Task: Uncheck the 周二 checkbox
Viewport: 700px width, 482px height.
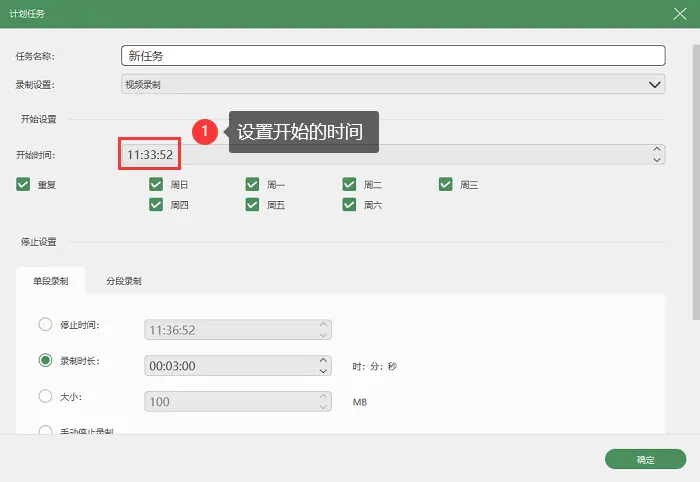Action: click(x=349, y=184)
